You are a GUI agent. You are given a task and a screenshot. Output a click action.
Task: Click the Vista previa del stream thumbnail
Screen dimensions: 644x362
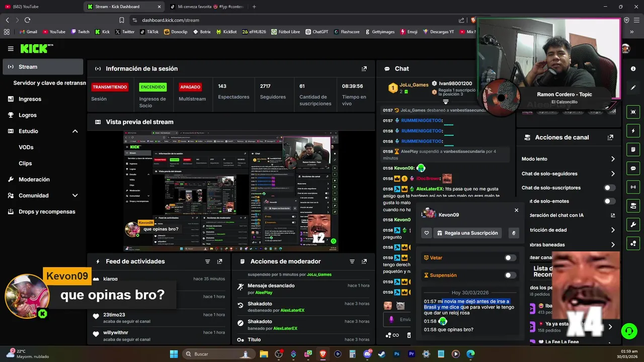(x=231, y=191)
